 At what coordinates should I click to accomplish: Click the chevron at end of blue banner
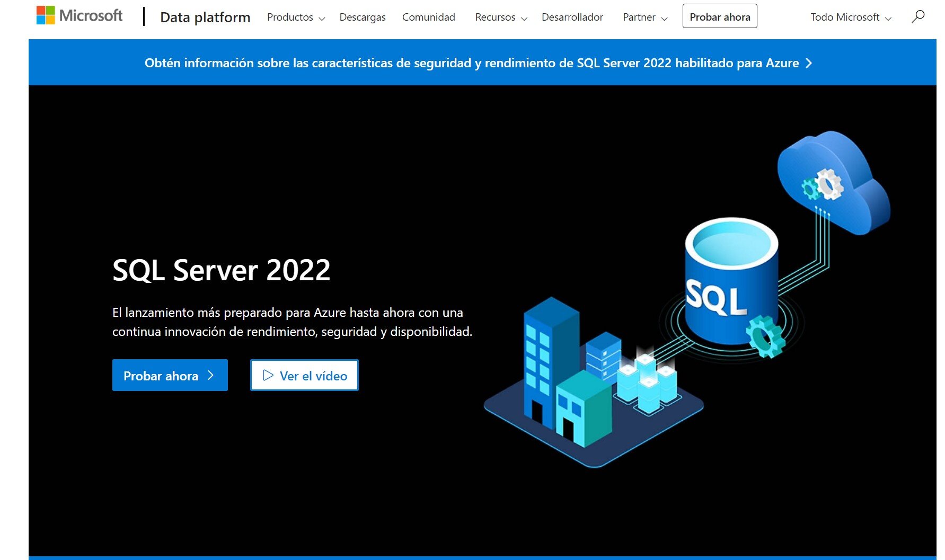point(809,63)
